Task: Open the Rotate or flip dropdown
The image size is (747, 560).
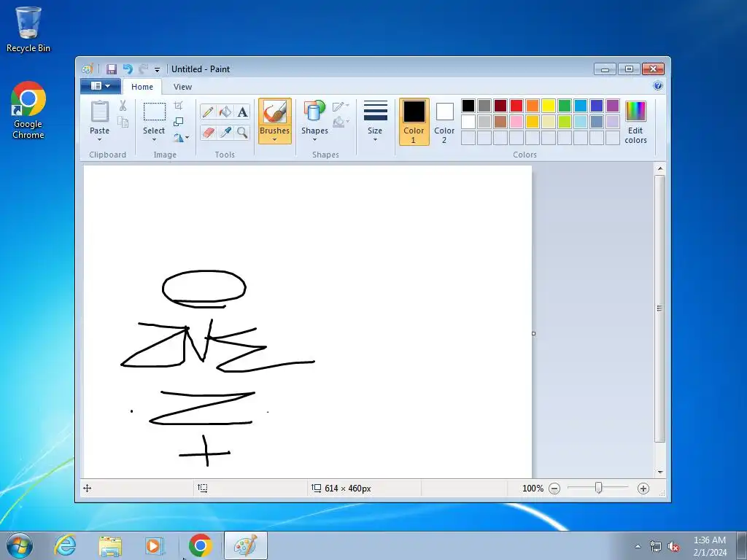Action: point(181,138)
